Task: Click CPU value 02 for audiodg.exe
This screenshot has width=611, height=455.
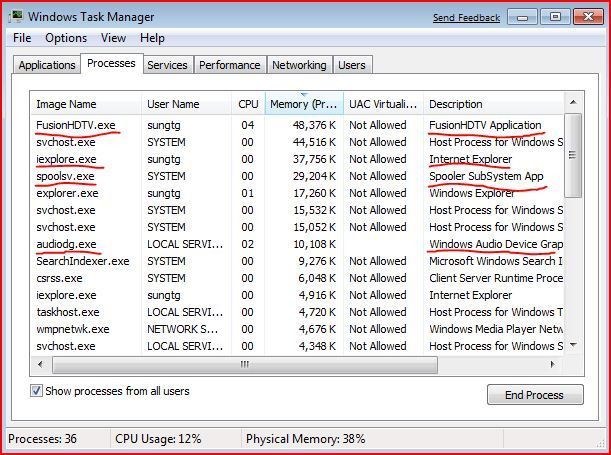Action: tap(247, 244)
